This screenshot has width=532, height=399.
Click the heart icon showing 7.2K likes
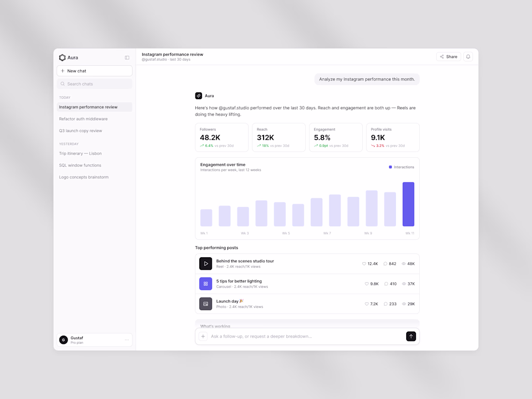pos(367,304)
